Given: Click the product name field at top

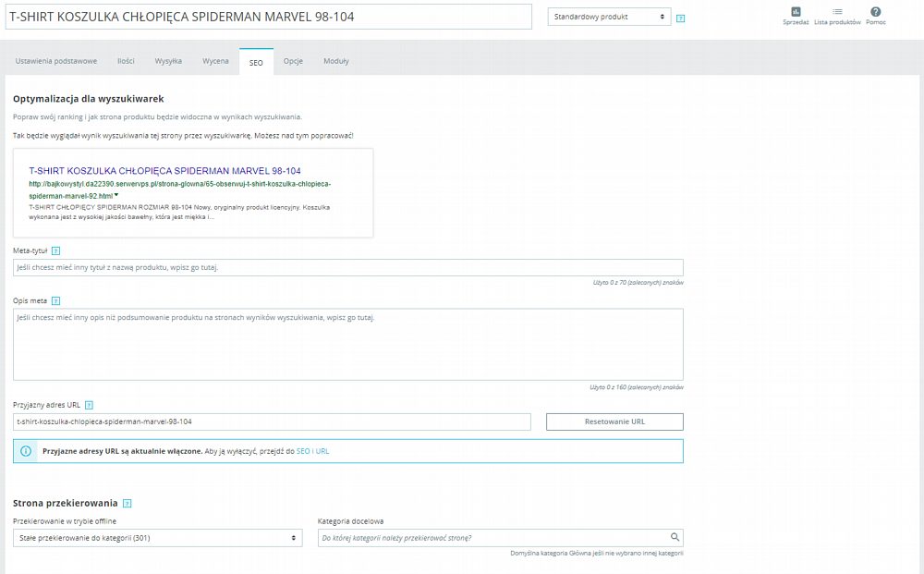Looking at the screenshot, I should 268,17.
